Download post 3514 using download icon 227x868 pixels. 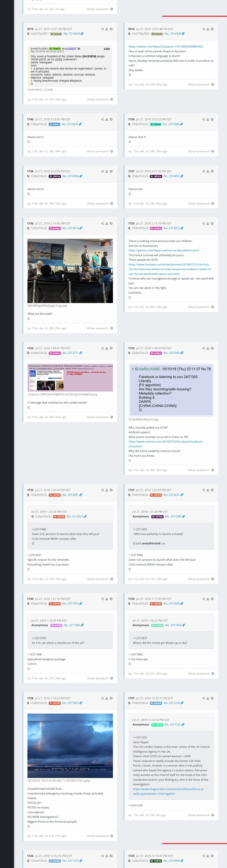(208, 29)
